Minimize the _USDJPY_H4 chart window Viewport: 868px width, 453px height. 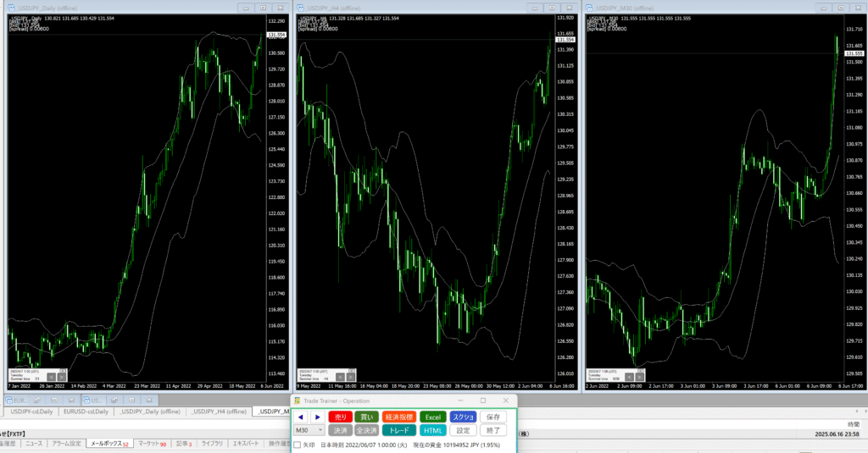click(535, 8)
